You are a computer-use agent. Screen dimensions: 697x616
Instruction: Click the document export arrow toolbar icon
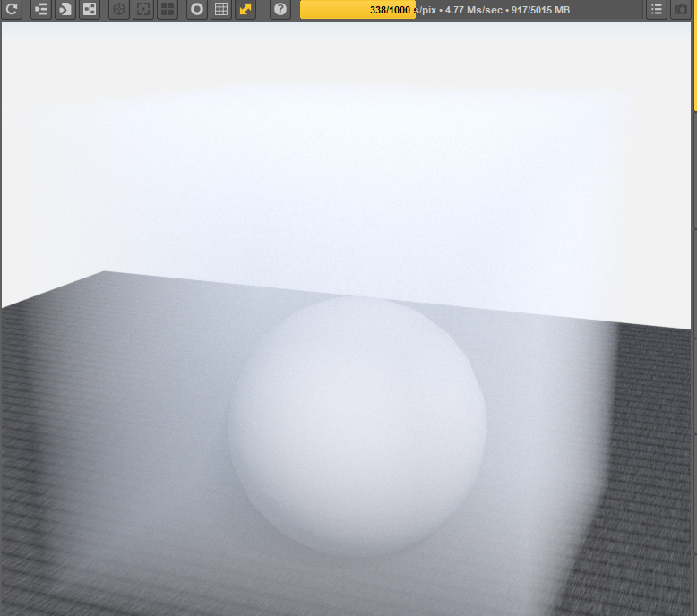tap(65, 9)
